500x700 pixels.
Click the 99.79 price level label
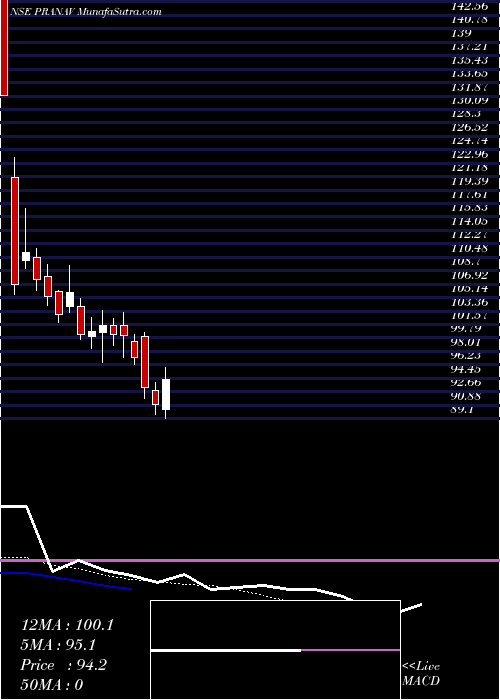[x=468, y=329]
